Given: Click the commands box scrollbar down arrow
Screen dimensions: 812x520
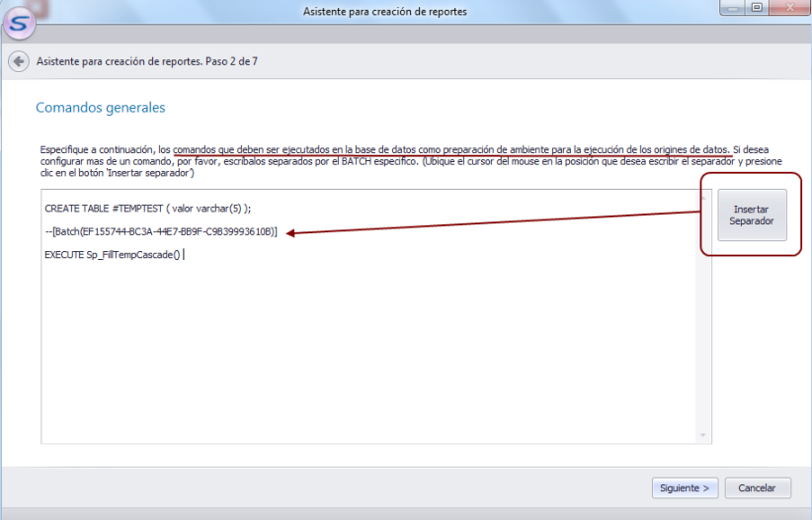Looking at the screenshot, I should coord(703,435).
